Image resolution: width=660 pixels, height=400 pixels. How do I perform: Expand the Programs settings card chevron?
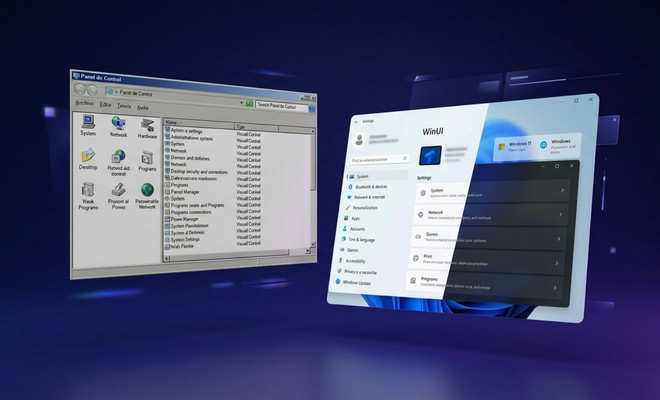click(555, 288)
